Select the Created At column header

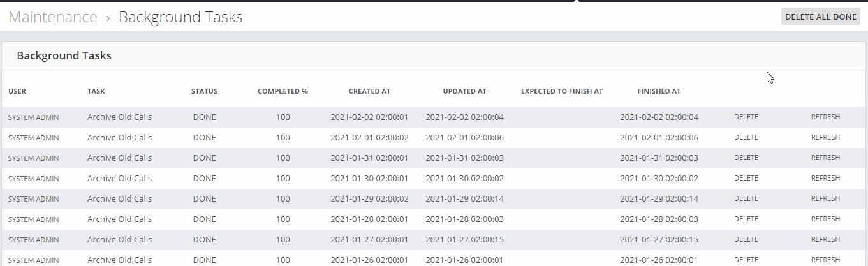click(x=369, y=92)
